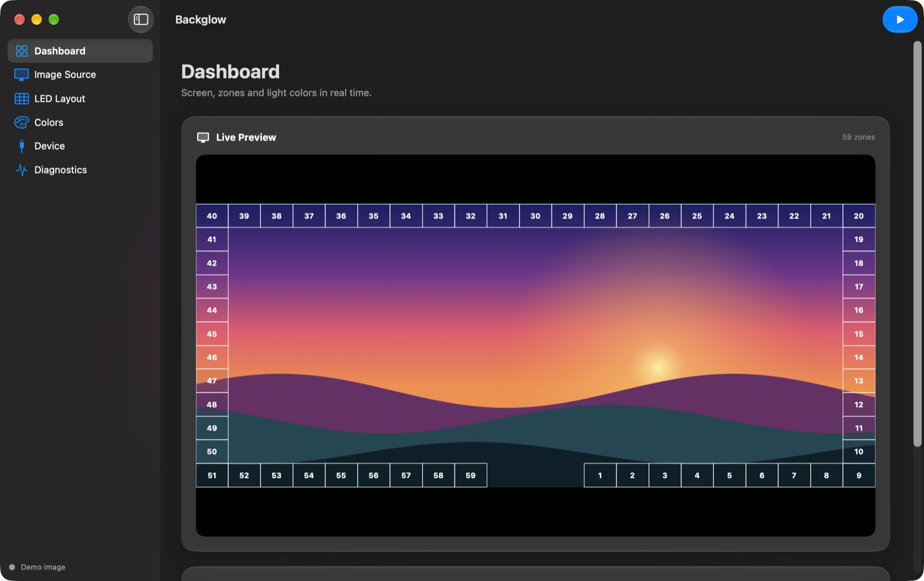This screenshot has width=924, height=581.
Task: Click the vertical scrollbar on the right
Action: 917,244
